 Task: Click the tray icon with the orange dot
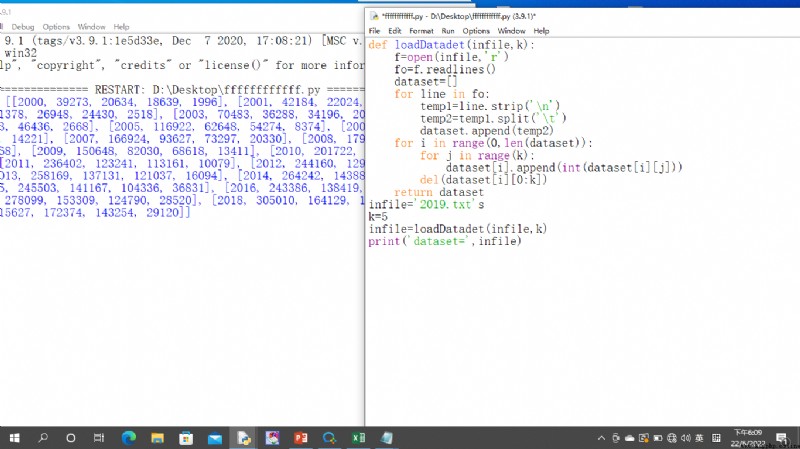tap(644, 438)
